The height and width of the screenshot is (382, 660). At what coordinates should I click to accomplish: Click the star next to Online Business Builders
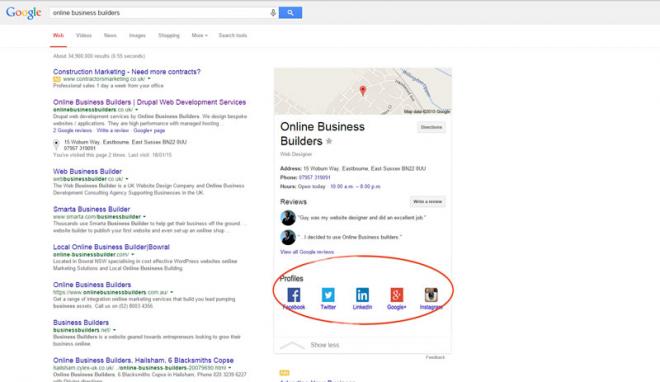click(329, 141)
